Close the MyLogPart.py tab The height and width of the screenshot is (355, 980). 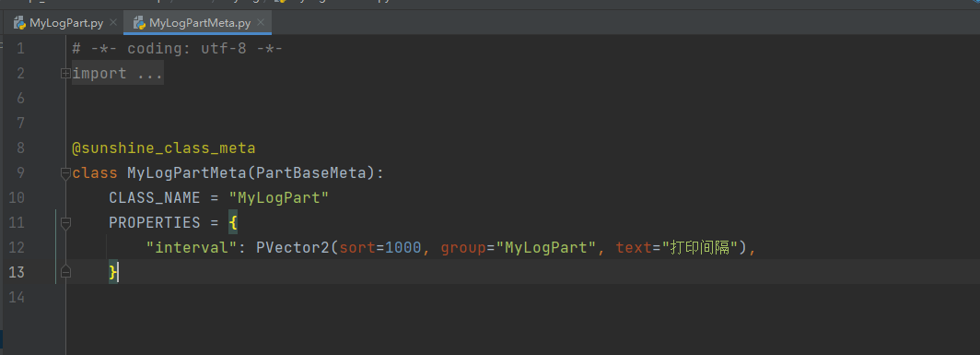[113, 22]
